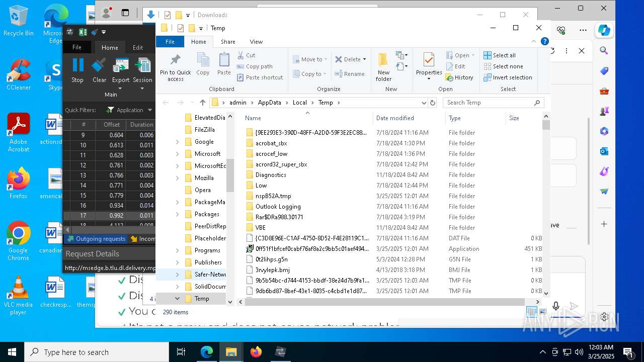Click Invert selection button

[x=508, y=77]
